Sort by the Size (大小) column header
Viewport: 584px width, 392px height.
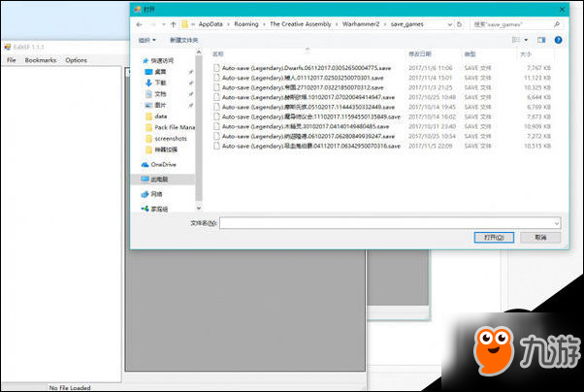[x=526, y=54]
